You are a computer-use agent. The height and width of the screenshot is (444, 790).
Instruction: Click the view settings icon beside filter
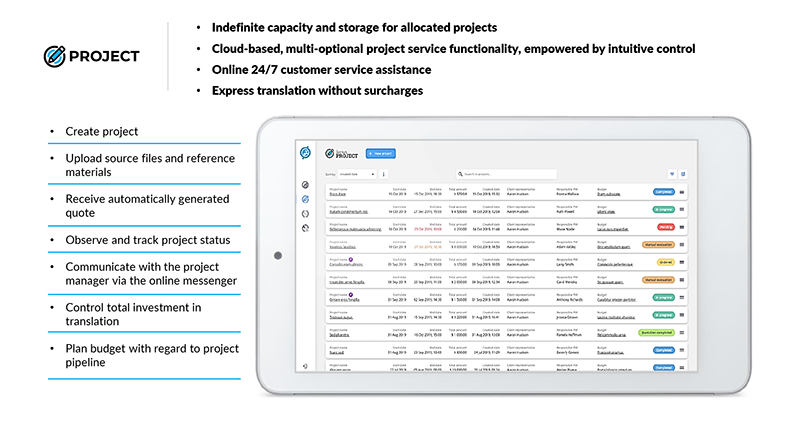[x=684, y=173]
